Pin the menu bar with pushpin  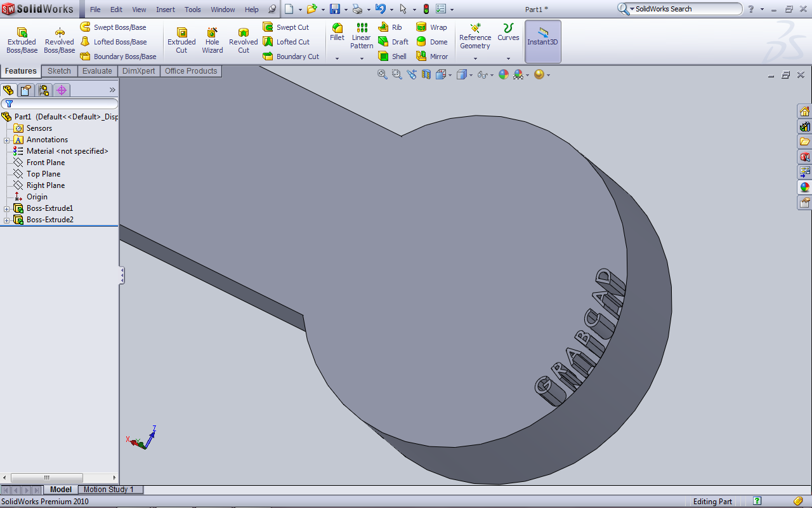[x=272, y=10]
